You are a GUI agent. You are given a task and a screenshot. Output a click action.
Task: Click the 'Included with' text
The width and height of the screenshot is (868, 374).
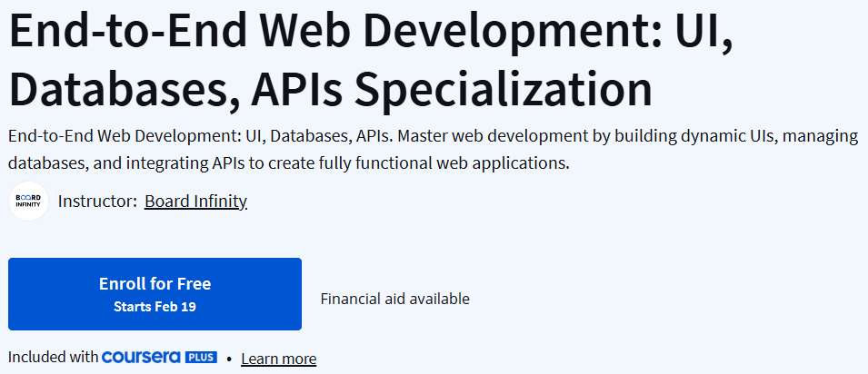[x=53, y=358]
